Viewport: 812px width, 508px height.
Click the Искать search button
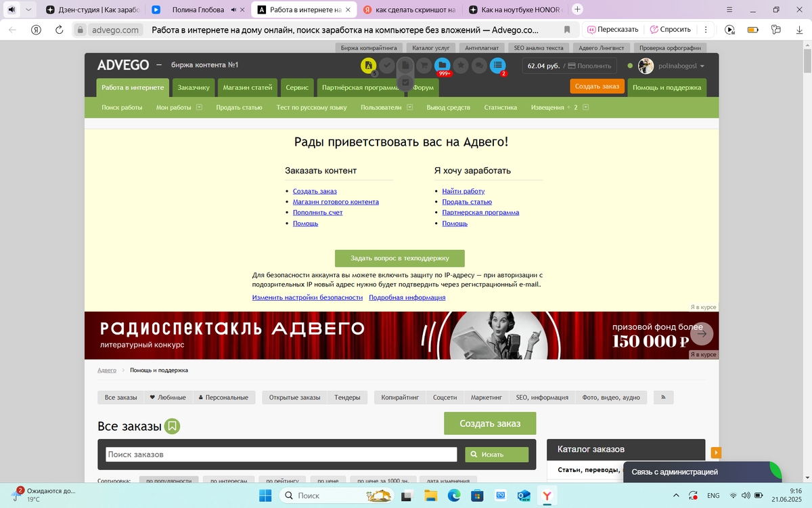(497, 454)
